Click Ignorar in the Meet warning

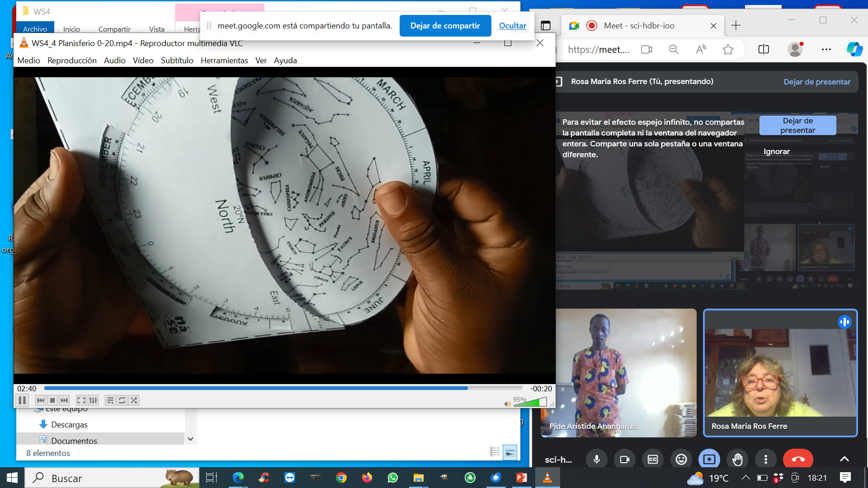click(x=777, y=152)
